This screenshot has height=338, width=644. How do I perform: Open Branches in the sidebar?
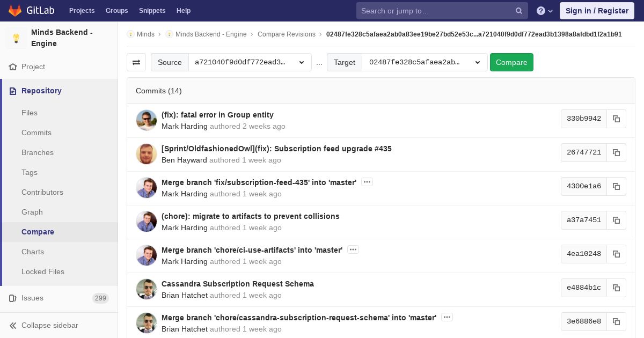[x=38, y=152]
